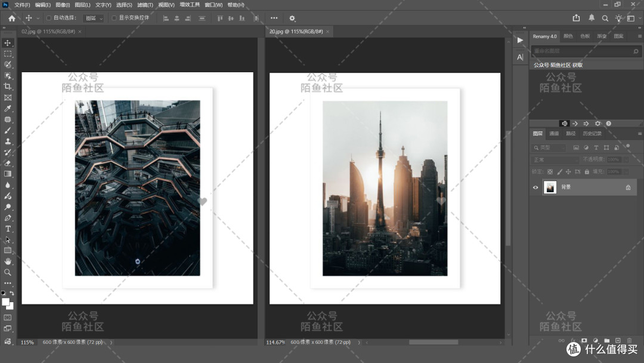Toggle the lock position icon
Viewport: 644px width, 363px height.
pyautogui.click(x=568, y=171)
